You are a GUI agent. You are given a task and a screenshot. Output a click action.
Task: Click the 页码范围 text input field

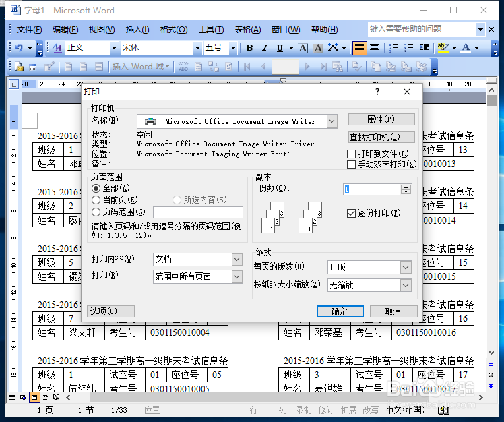click(198, 212)
